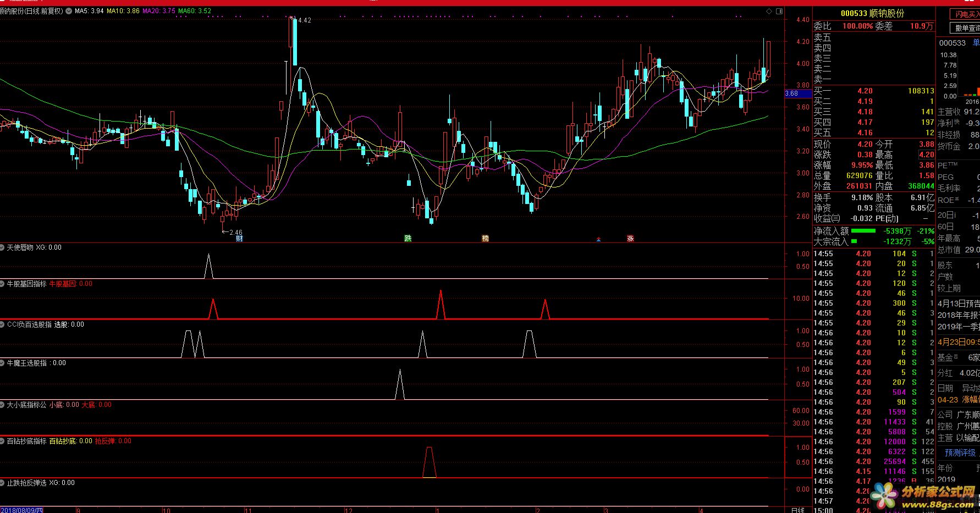Viewport: 980px width, 513px height.
Task: Click the 内盘 368044 value
Action: coord(921,186)
